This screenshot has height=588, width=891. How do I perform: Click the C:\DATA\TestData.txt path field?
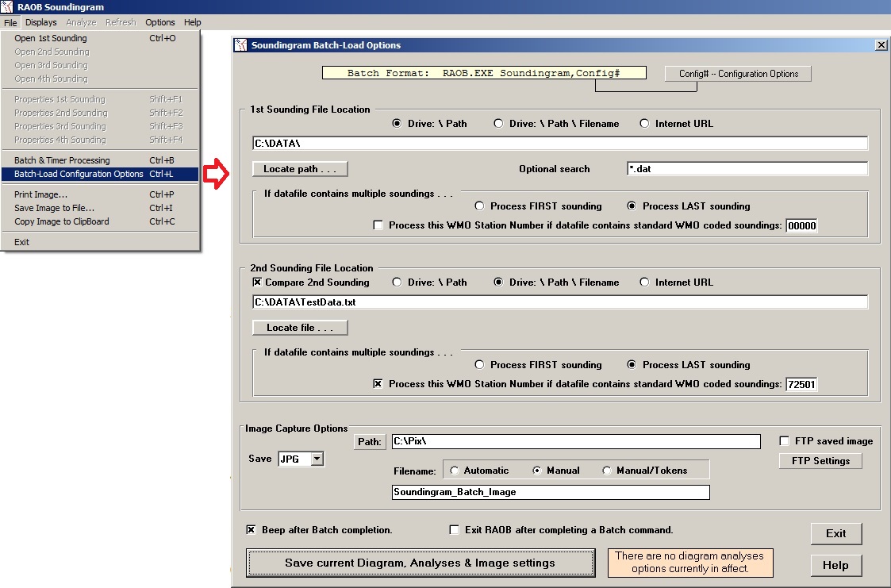pos(559,302)
